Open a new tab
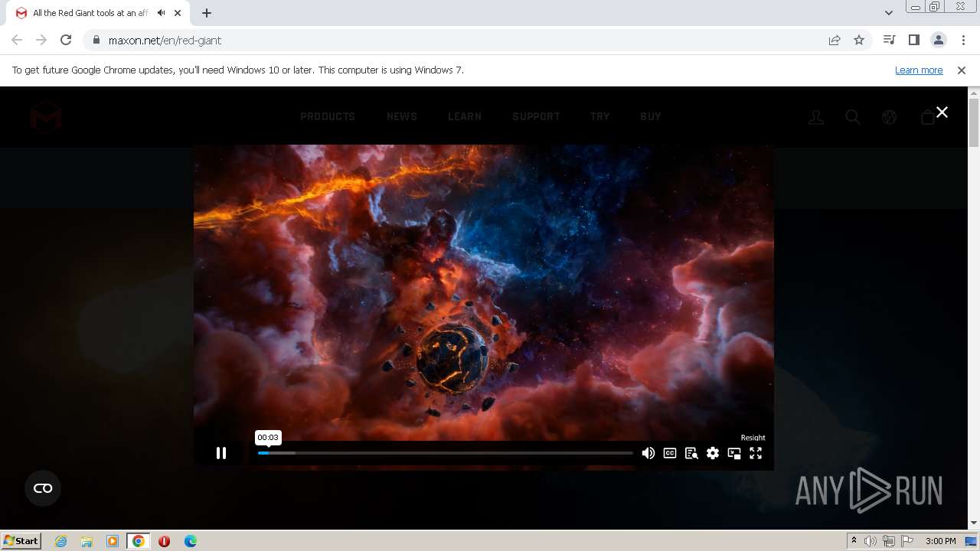The height and width of the screenshot is (551, 980). (207, 13)
